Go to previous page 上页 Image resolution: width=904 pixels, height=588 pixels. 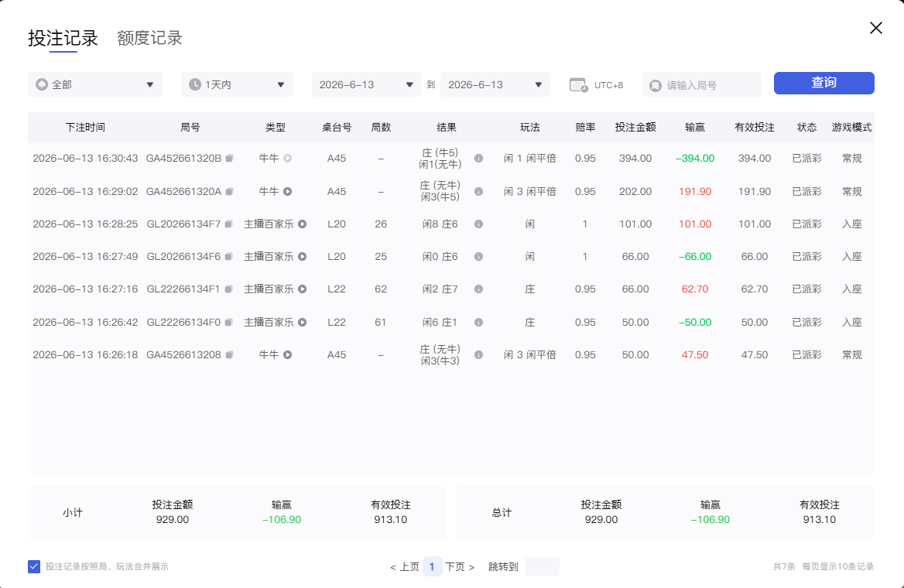tap(405, 566)
